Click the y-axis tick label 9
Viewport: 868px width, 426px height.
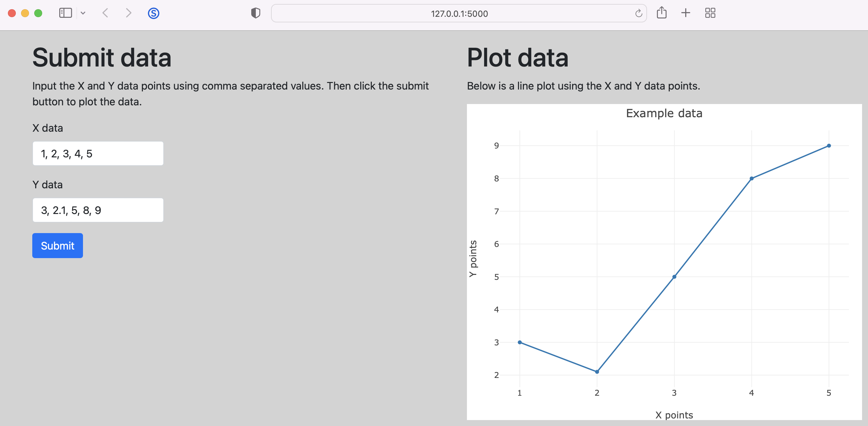pyautogui.click(x=496, y=146)
